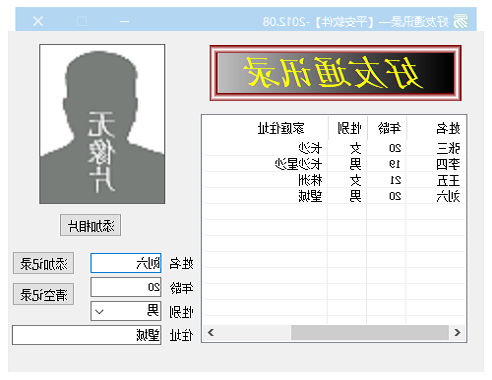Click the 长沙星沙 address cell

coord(298,164)
